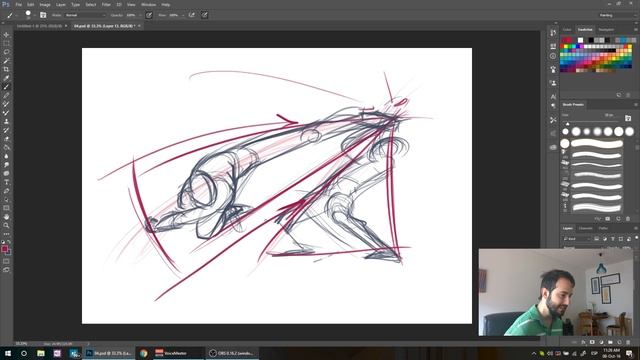Click the trash icon in Swatches panel
Image resolution: width=640 pixels, height=360 pixels.
628,95
